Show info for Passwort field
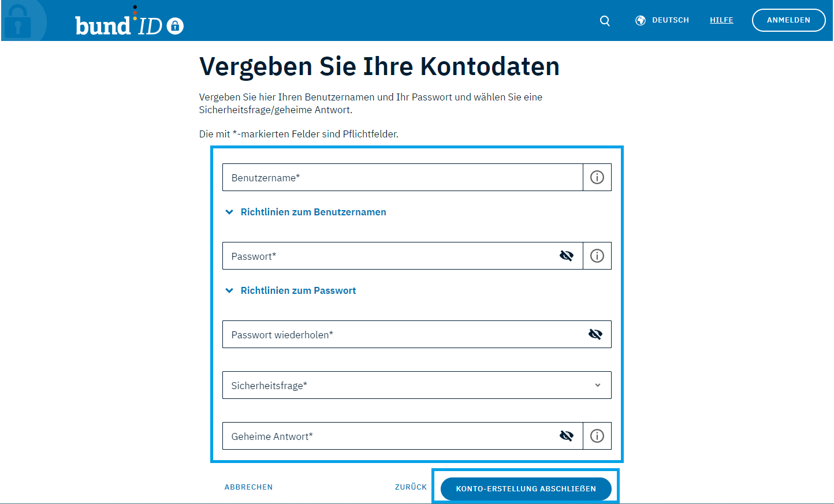834x504 pixels. pos(597,256)
